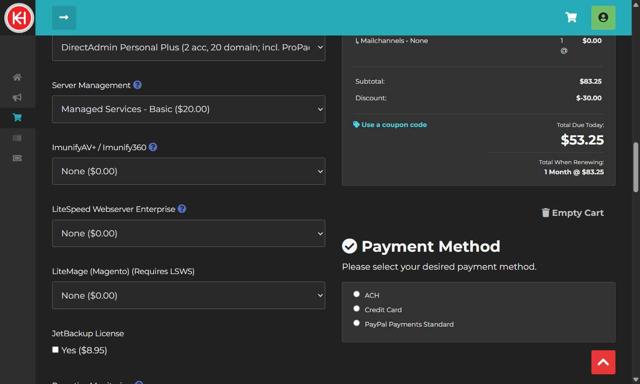Viewport: 640px width, 384px height.
Task: Click LiteMage (Magento) (Requires LSWS) label
Action: tap(123, 271)
